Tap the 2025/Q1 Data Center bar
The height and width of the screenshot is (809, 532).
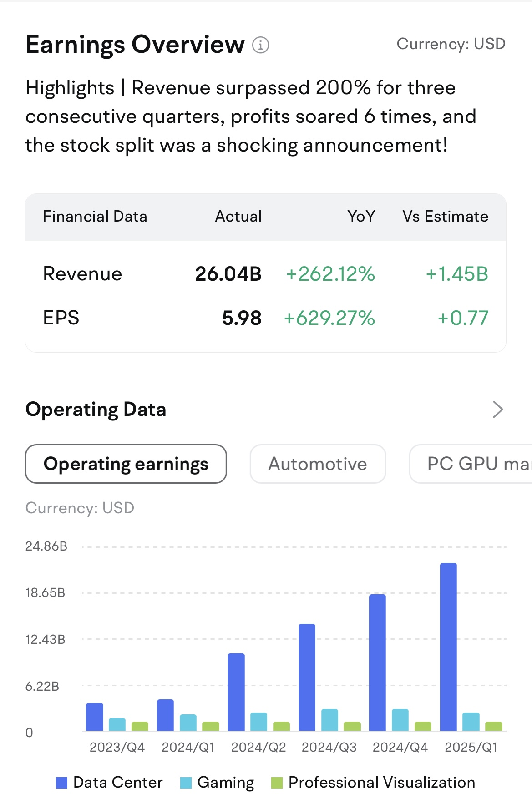[x=448, y=647]
